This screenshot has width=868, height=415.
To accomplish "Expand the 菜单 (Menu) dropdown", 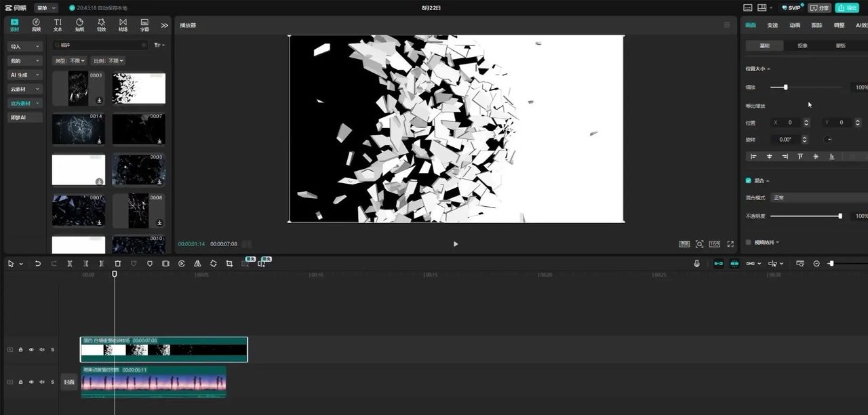I will (x=46, y=8).
